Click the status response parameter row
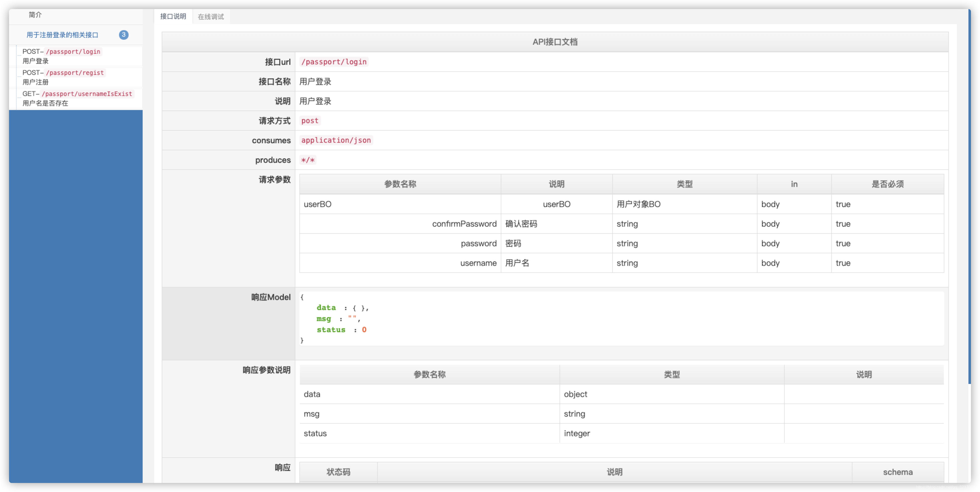The image size is (980, 492). (x=621, y=433)
